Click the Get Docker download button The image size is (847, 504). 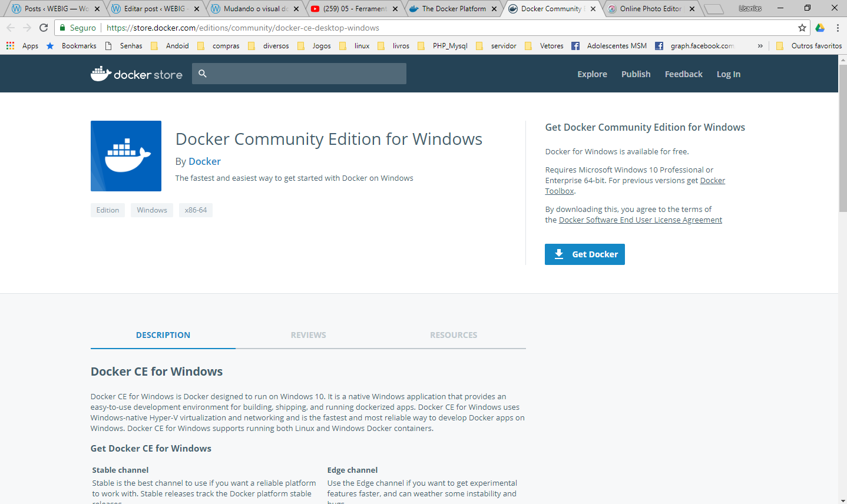point(585,254)
